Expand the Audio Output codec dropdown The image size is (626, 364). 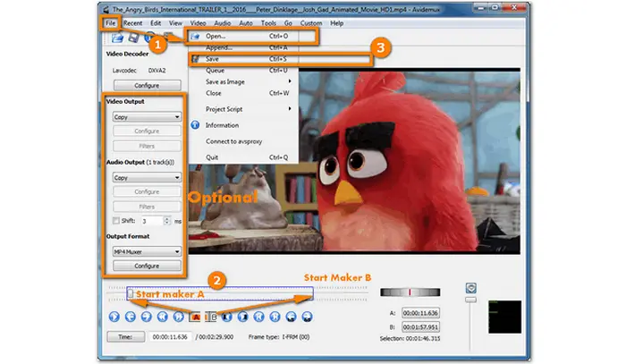coord(144,177)
